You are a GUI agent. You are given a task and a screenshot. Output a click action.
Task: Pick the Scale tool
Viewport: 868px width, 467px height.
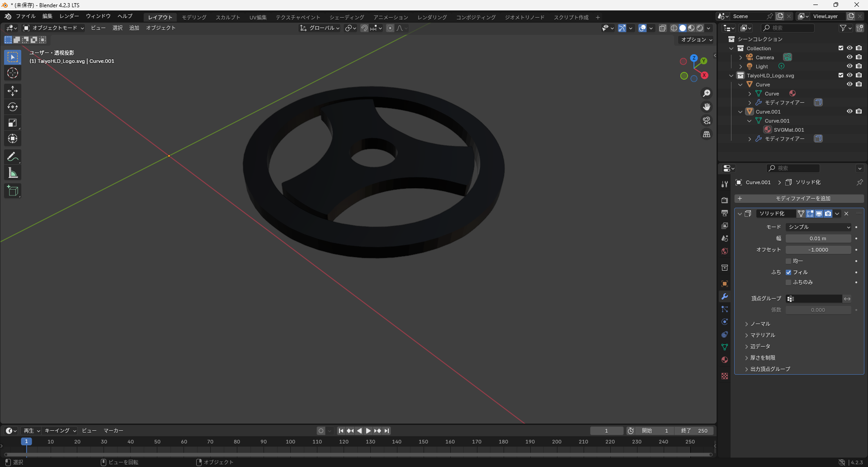(13, 123)
